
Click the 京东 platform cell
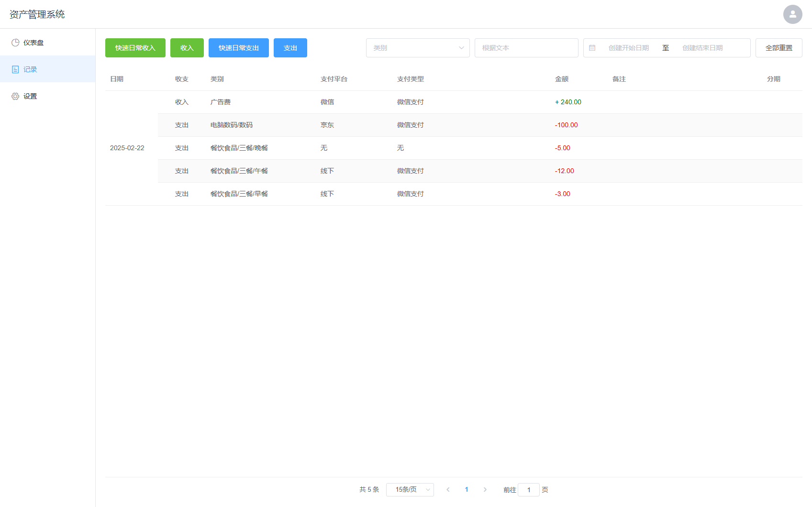[327, 125]
